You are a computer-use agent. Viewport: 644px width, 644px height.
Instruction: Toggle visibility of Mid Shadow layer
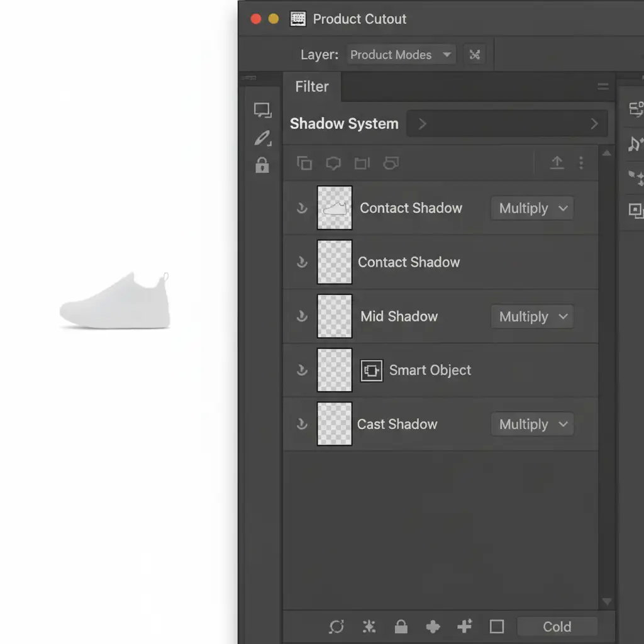click(302, 316)
